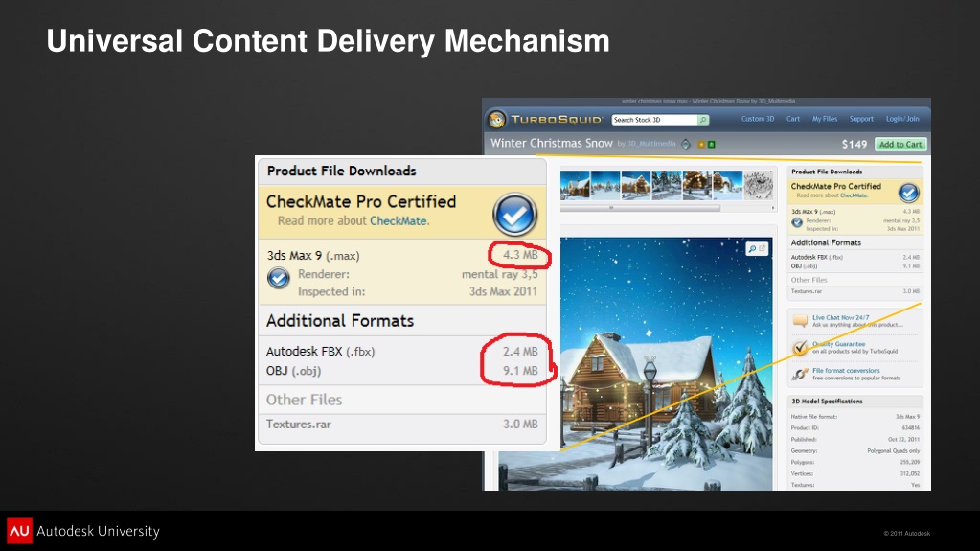
Task: Click Vertices value "312,052"
Action: pyautogui.click(x=909, y=473)
